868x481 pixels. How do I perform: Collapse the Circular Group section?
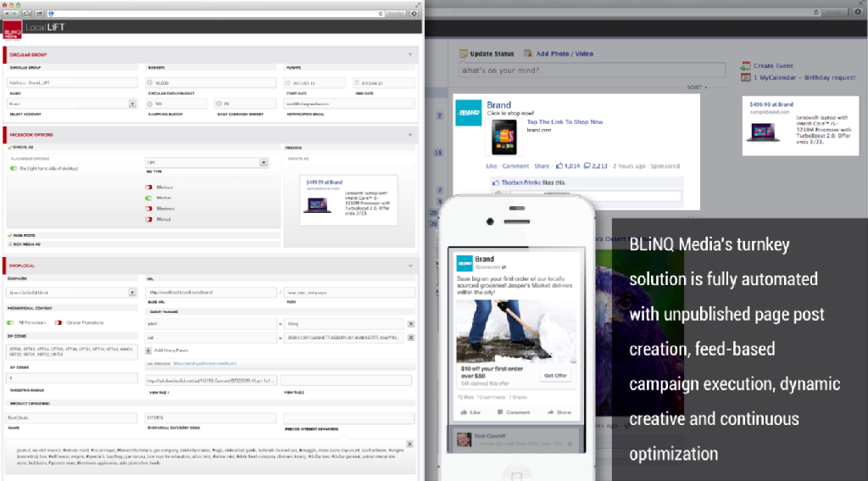point(410,54)
